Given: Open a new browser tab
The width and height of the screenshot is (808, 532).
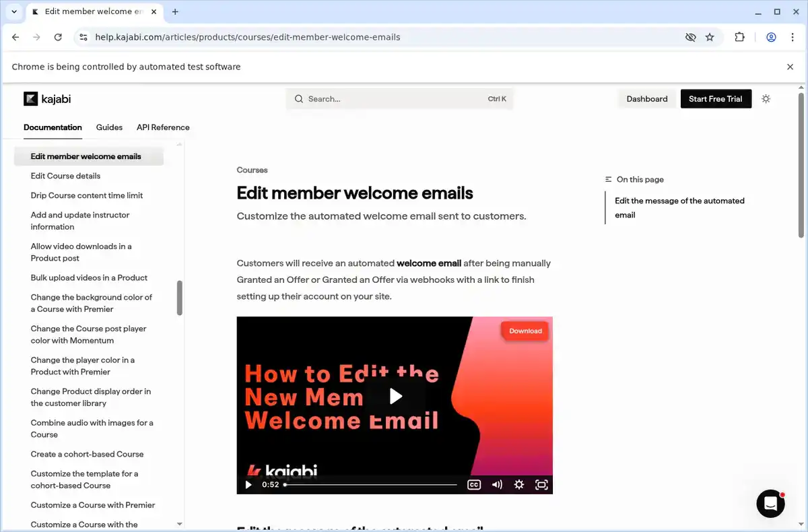Looking at the screenshot, I should (175, 11).
